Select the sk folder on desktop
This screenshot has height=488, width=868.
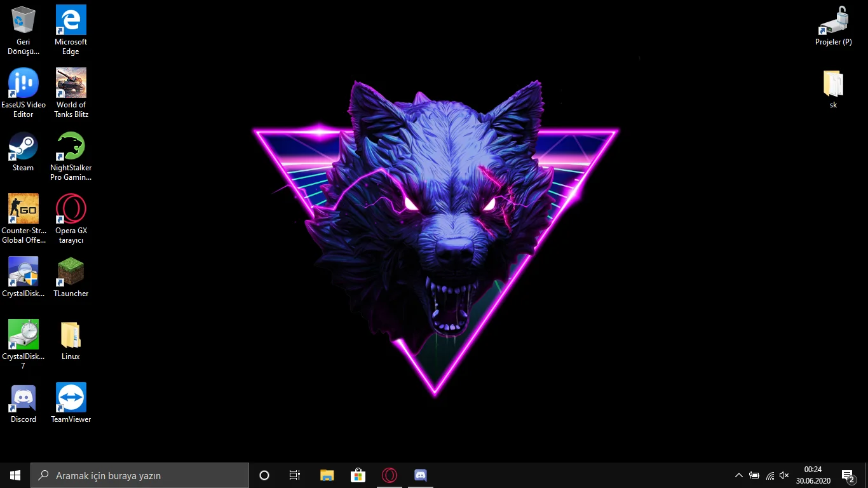click(833, 89)
